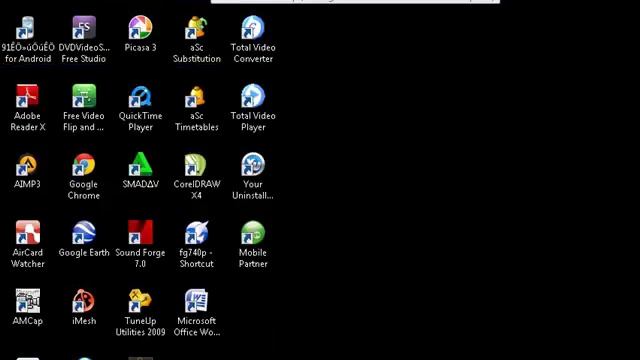Select Microsoft Office Word shortcut

[196, 301]
